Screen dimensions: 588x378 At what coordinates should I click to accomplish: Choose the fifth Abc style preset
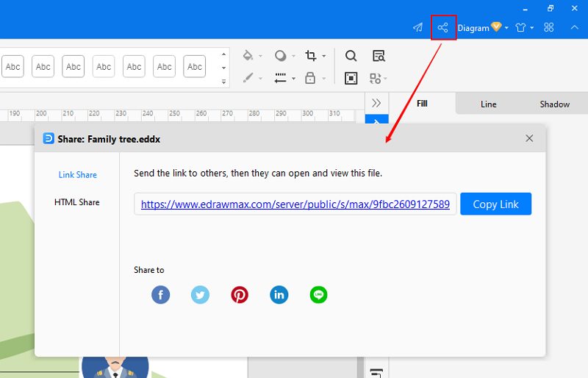(x=134, y=66)
